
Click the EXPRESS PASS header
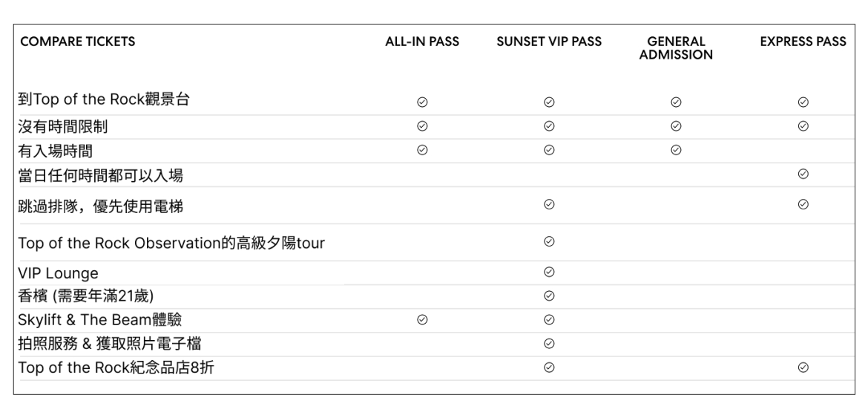coord(803,42)
